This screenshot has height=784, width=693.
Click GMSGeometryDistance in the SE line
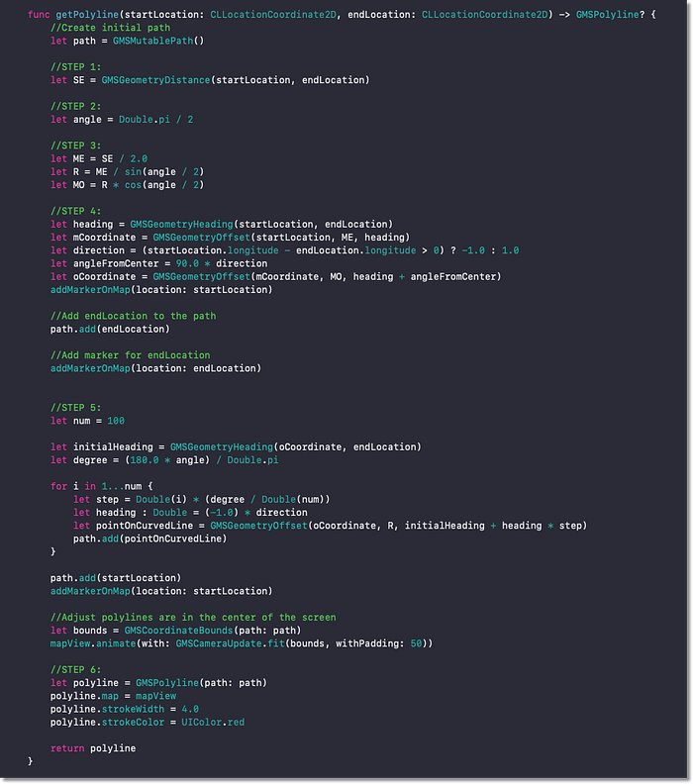click(155, 80)
